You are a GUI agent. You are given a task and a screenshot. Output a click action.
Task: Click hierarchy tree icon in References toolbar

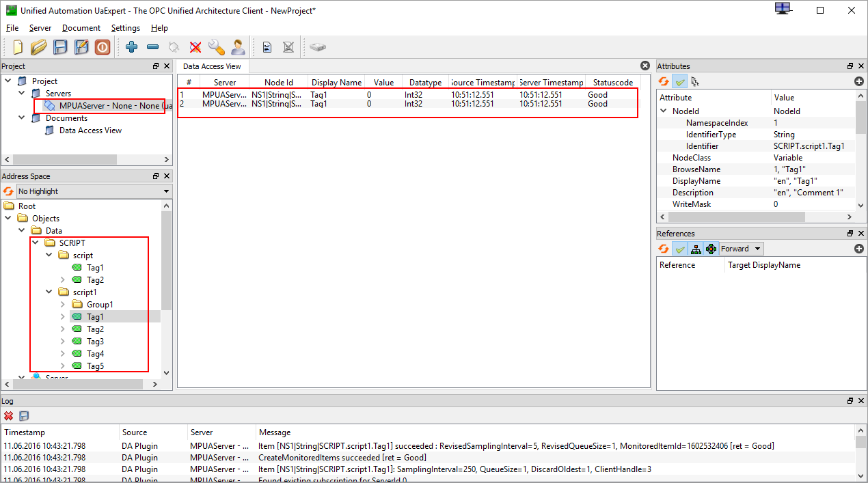[696, 249]
